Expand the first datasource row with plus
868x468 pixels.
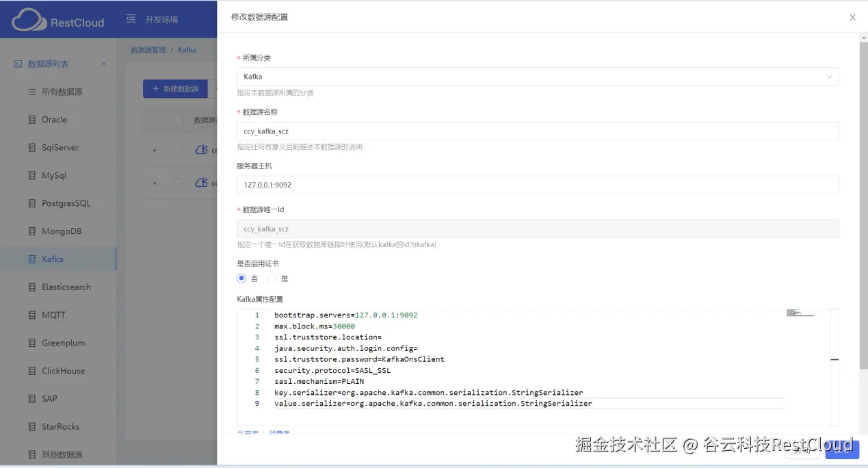[x=155, y=150]
